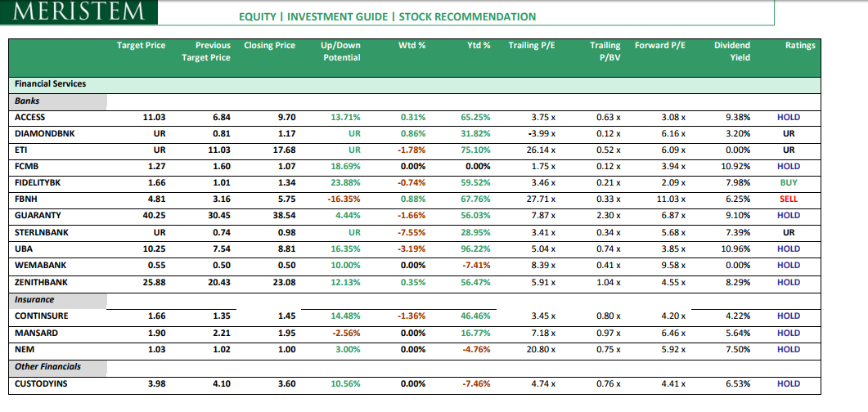
Task: Click the GUARANTY ticker name
Action: [x=37, y=216]
